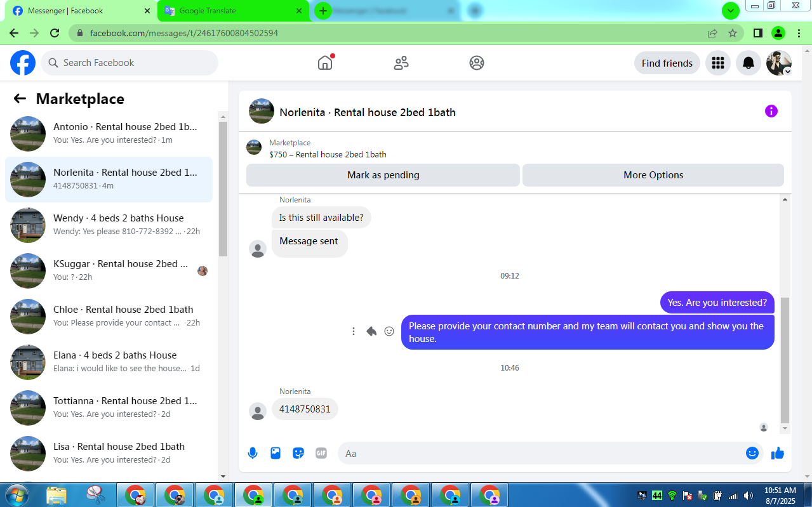The width and height of the screenshot is (812, 507).
Task: Close the Messenger | Facebook tab
Action: coord(148,11)
